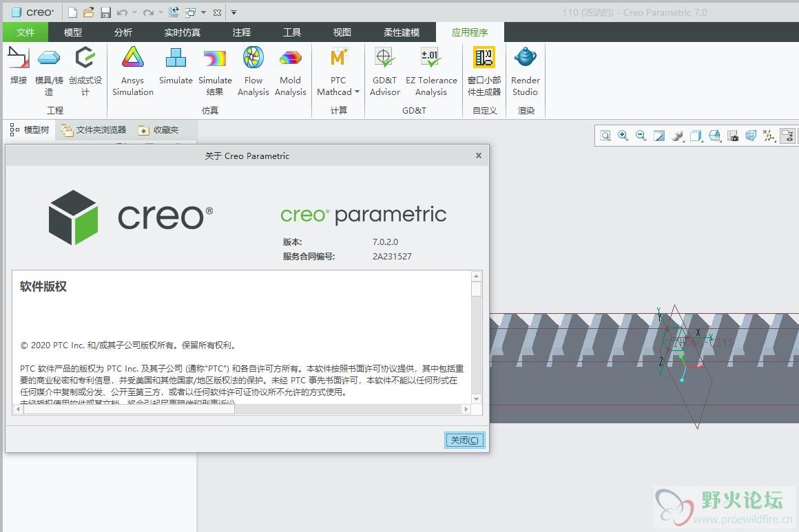This screenshot has width=799, height=532.
Task: Click the 软件版权 heading
Action: click(x=43, y=286)
